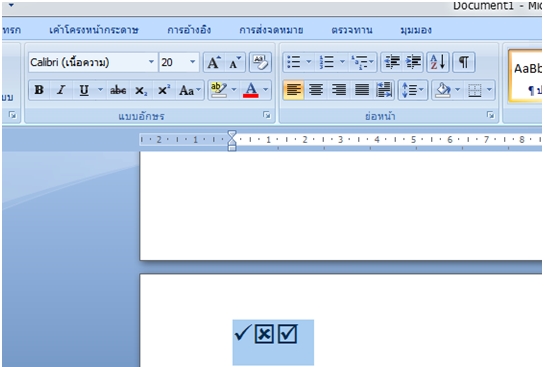This screenshot has height=367, width=546.
Task: Select Align Text Right
Action: pyautogui.click(x=338, y=90)
